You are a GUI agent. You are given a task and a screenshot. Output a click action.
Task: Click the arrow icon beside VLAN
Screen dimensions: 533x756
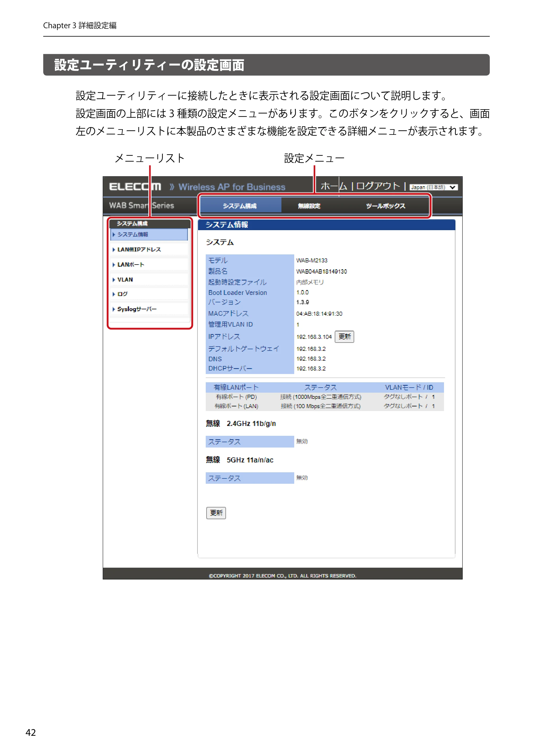[x=114, y=279]
